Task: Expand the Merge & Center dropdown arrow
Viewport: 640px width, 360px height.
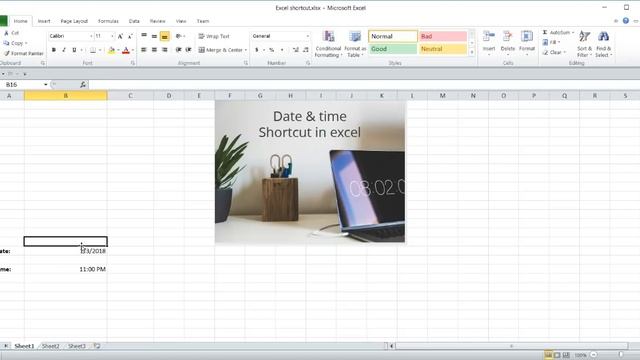Action: tap(246, 50)
